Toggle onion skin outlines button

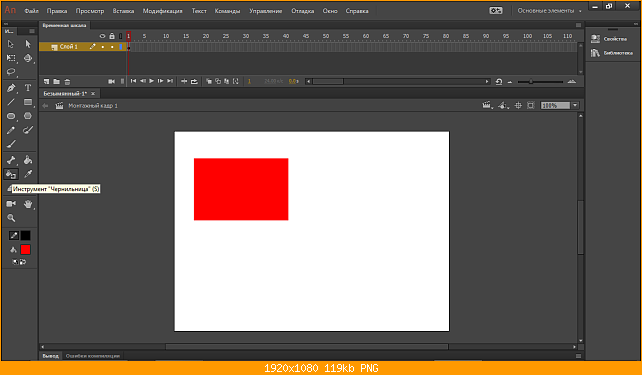point(218,81)
